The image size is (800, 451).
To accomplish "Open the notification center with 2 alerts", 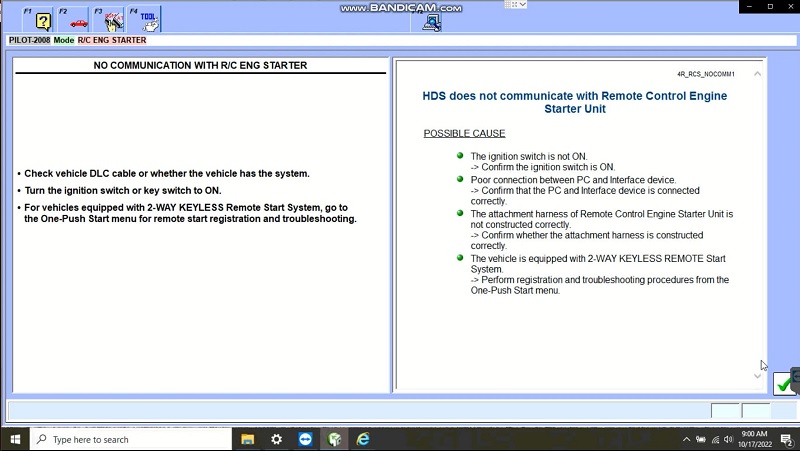I will (786, 439).
